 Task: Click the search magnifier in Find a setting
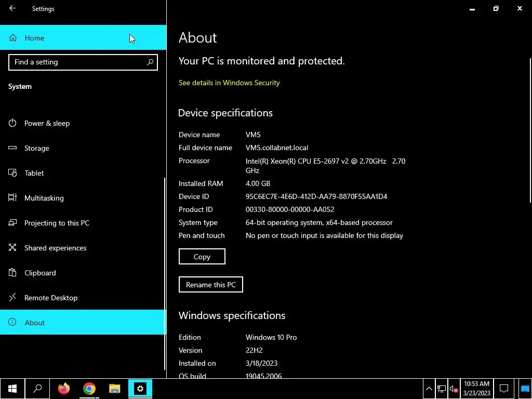pyautogui.click(x=150, y=62)
